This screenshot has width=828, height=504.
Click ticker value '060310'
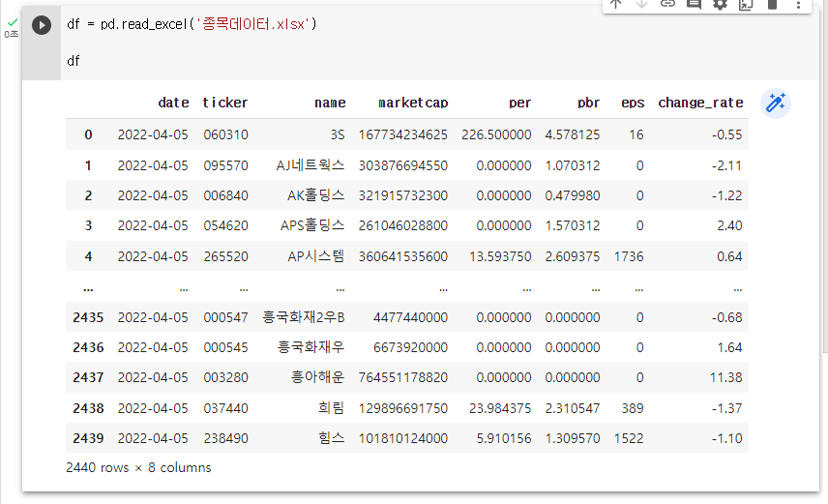[225, 134]
